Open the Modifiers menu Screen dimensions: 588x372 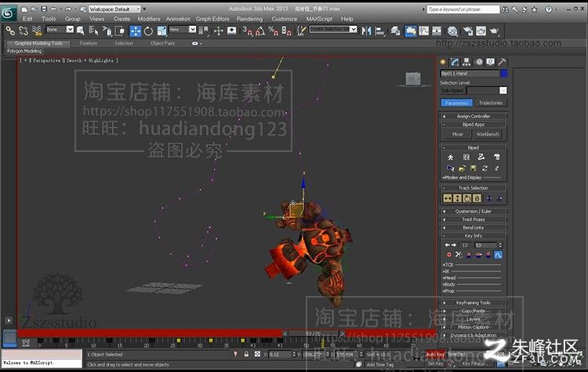(148, 19)
